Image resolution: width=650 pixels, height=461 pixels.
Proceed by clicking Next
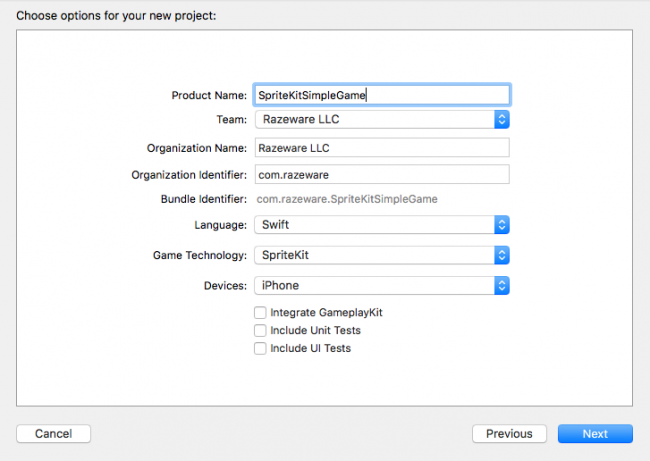click(595, 434)
